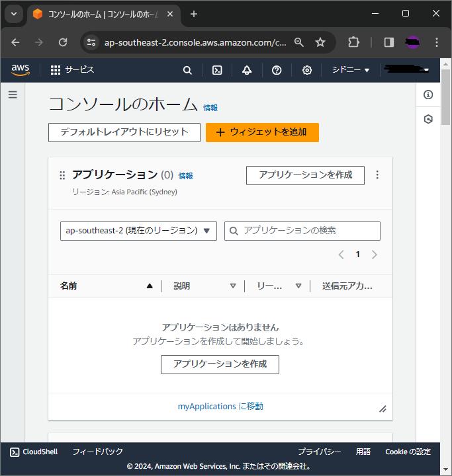Screen dimensions: 452x476
Task: Open the サービス grid menu
Action: coord(72,70)
